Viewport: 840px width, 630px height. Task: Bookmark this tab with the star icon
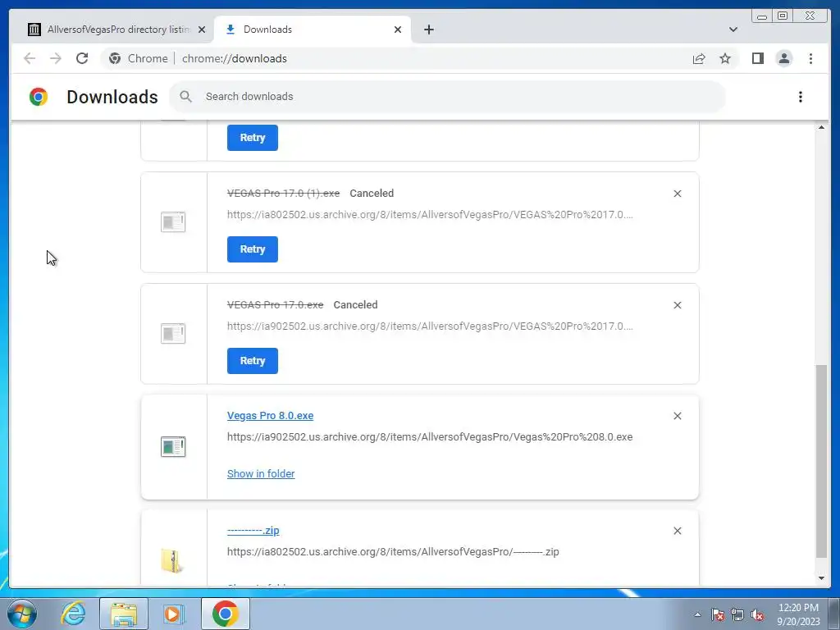click(x=725, y=58)
